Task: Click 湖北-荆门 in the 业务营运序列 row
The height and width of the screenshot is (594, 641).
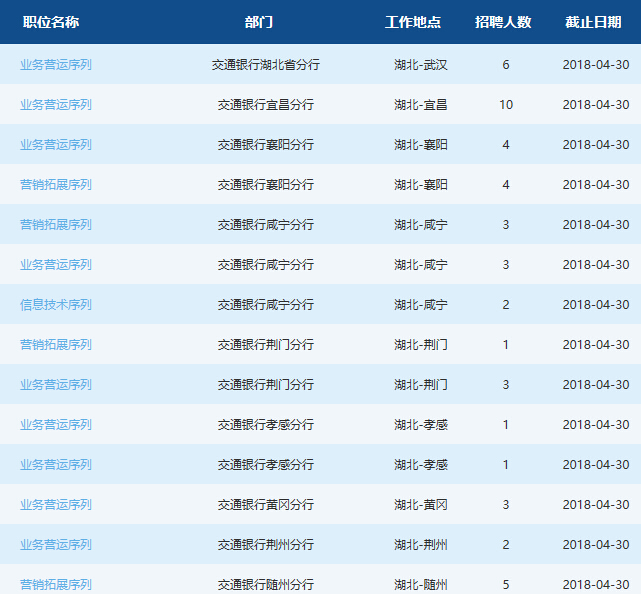Action: 421,385
